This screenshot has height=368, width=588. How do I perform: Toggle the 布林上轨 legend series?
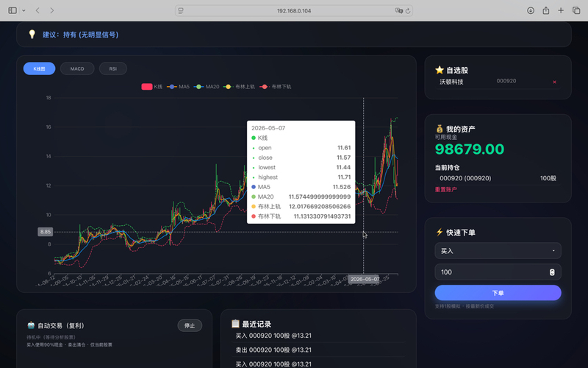(x=239, y=87)
